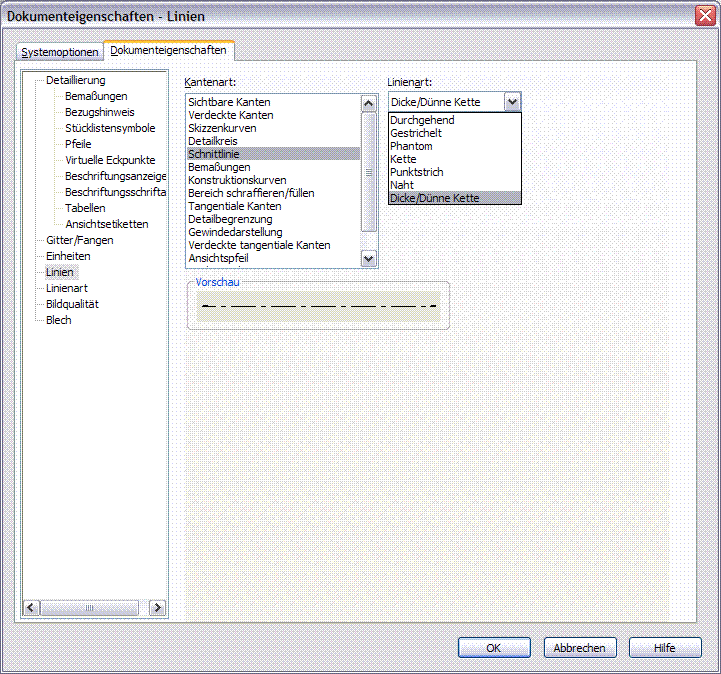
Task: Click the Kantenart list scrollbar thumb
Action: (368, 172)
